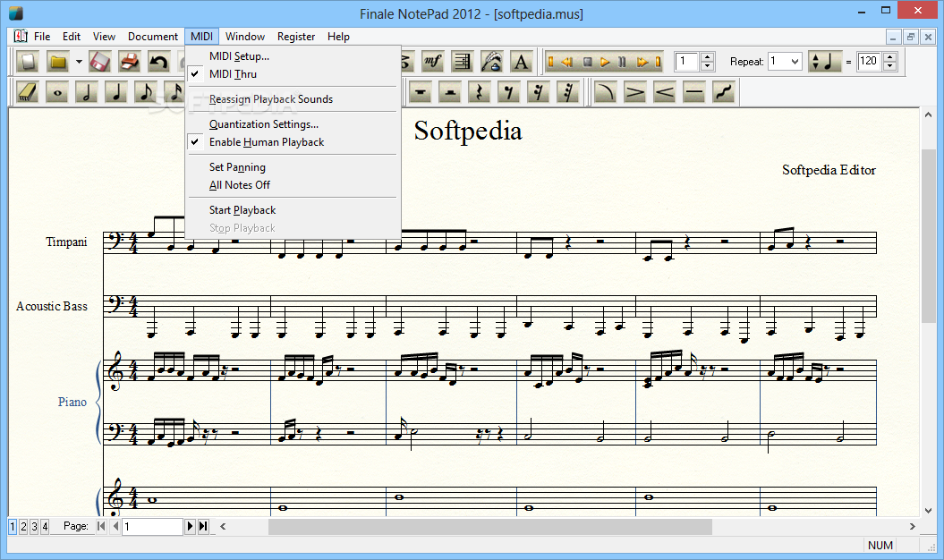Click the measure number stepper arrows
The height and width of the screenshot is (560, 944).
click(708, 62)
